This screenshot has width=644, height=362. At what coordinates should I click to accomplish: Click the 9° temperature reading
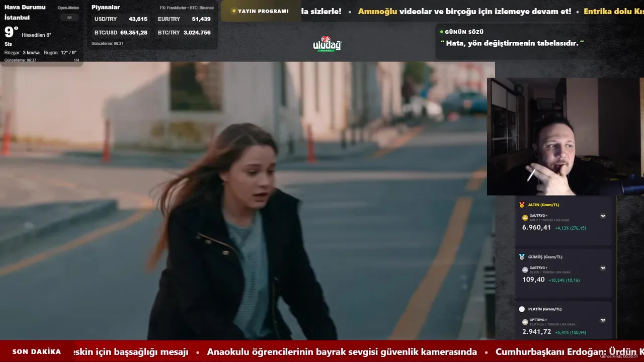point(11,32)
